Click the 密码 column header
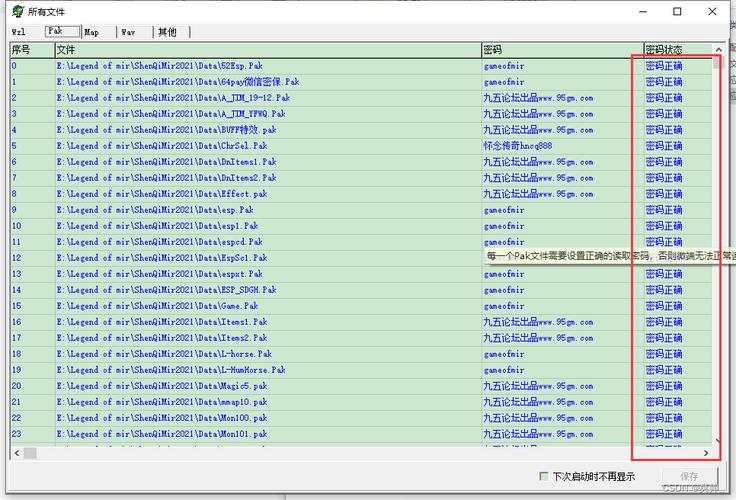Image resolution: width=736 pixels, height=500 pixels. point(562,50)
